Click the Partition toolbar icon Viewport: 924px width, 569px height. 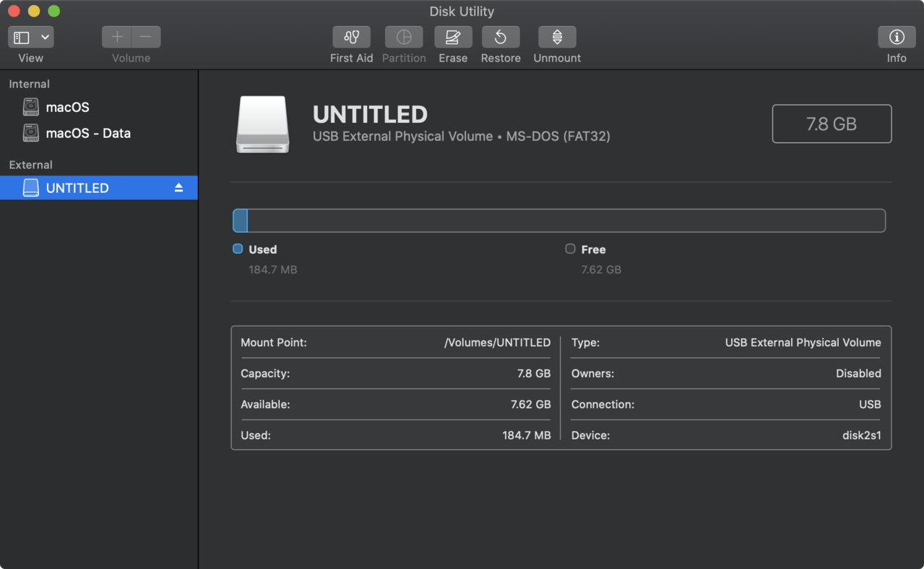point(404,37)
